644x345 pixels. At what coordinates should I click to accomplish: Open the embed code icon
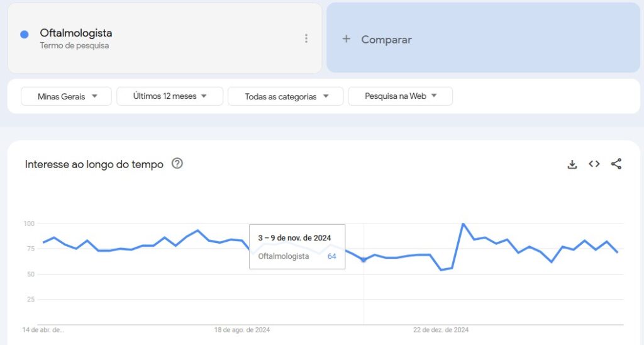[594, 164]
